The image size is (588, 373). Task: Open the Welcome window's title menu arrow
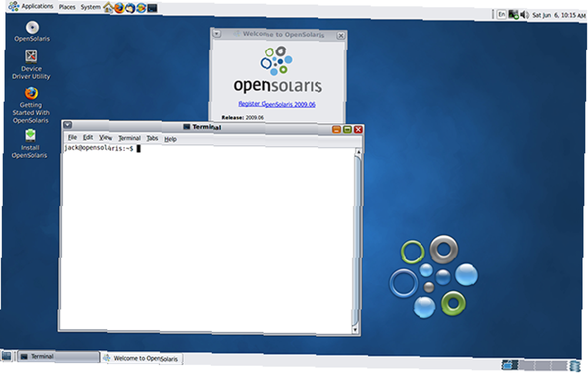pyautogui.click(x=217, y=33)
